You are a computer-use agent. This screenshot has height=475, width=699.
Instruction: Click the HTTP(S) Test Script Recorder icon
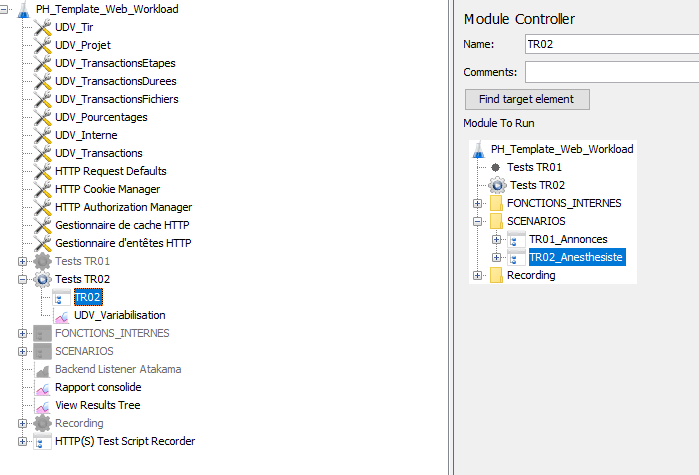(42, 442)
